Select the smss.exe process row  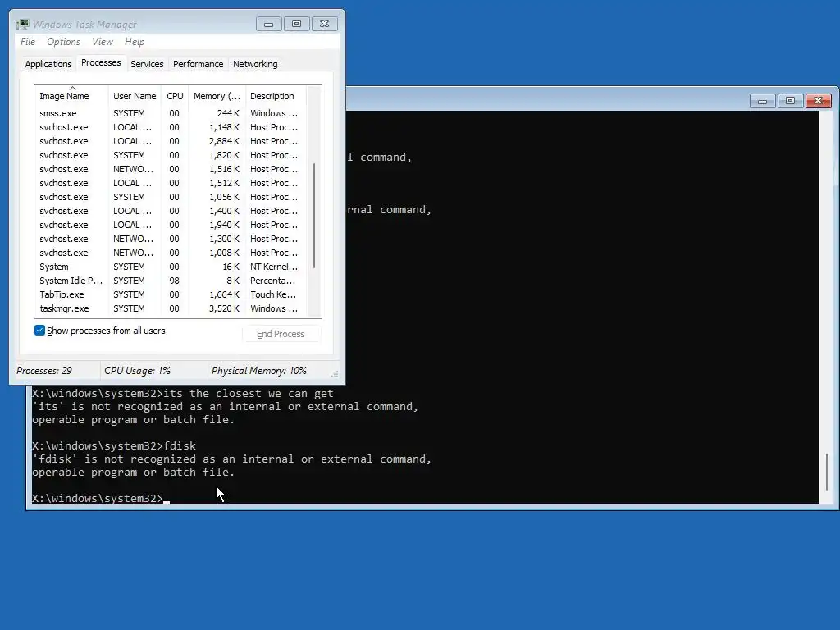click(170, 113)
